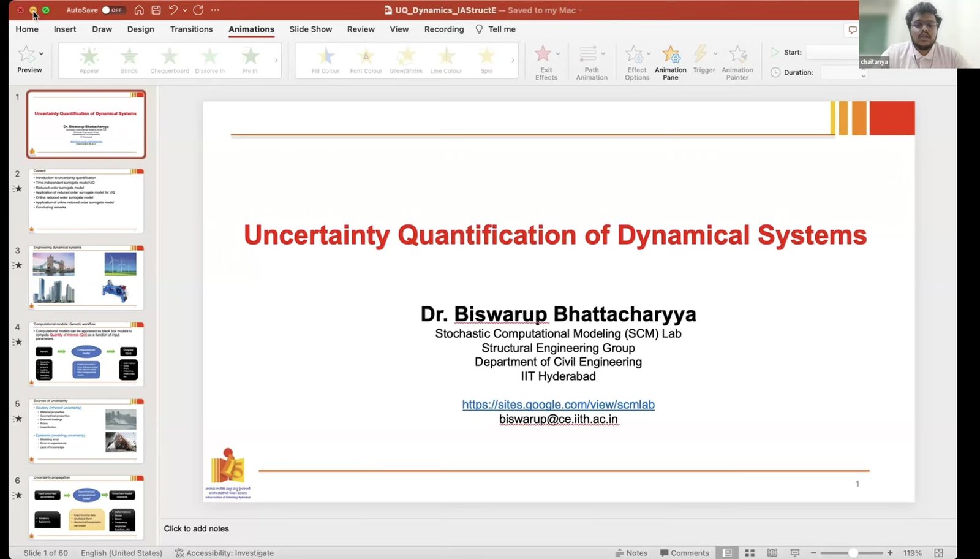Expand the emphasis effects gallery arrow
The width and height of the screenshot is (980, 559).
coord(513,60)
